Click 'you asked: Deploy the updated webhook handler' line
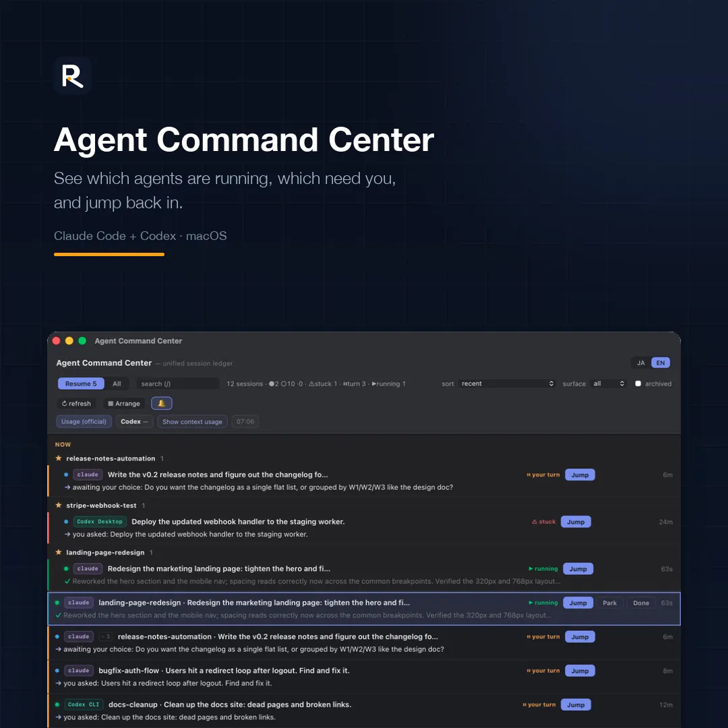Viewport: 728px width, 728px height. 190,534
